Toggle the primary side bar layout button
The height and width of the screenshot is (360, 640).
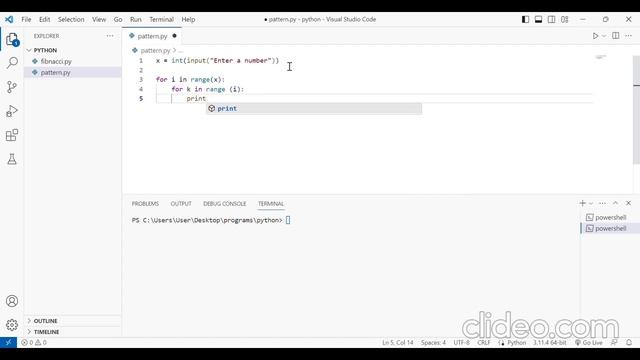point(525,19)
